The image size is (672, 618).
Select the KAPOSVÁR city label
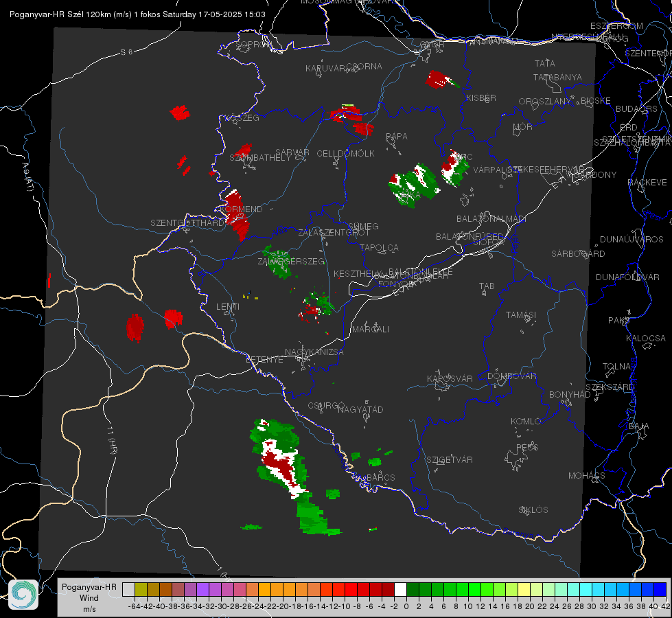click(450, 378)
